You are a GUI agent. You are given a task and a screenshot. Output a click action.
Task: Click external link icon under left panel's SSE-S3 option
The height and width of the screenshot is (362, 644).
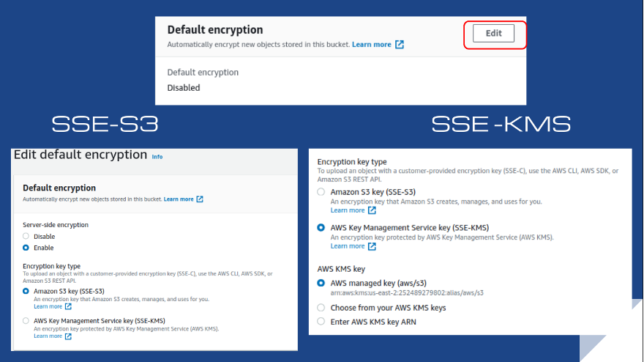click(x=69, y=307)
